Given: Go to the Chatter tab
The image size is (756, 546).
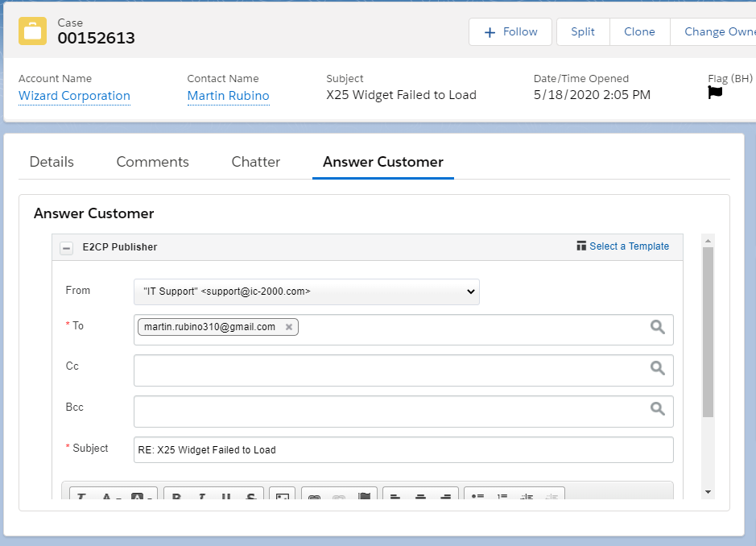Looking at the screenshot, I should point(255,162).
